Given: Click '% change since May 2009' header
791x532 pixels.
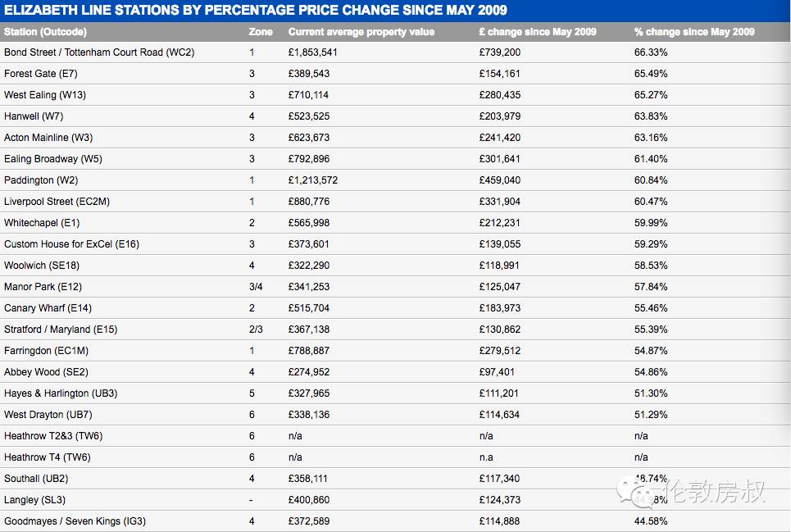Looking at the screenshot, I should [x=694, y=32].
